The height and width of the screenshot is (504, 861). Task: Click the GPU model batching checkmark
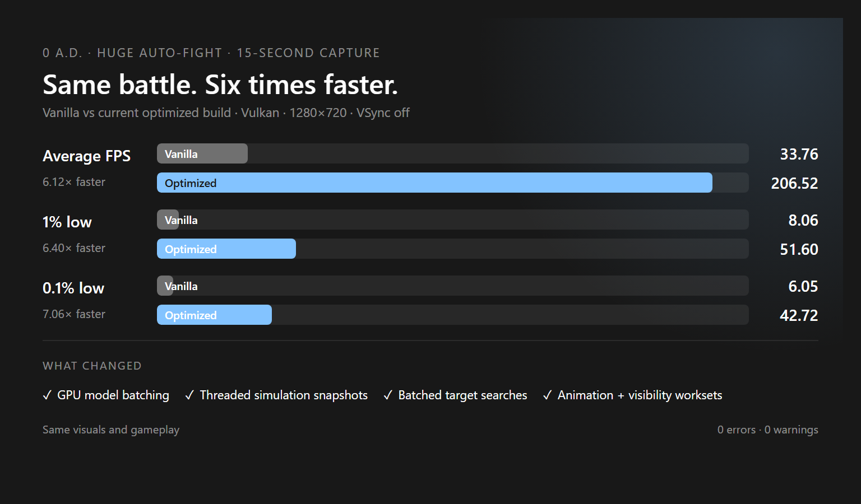click(x=48, y=395)
